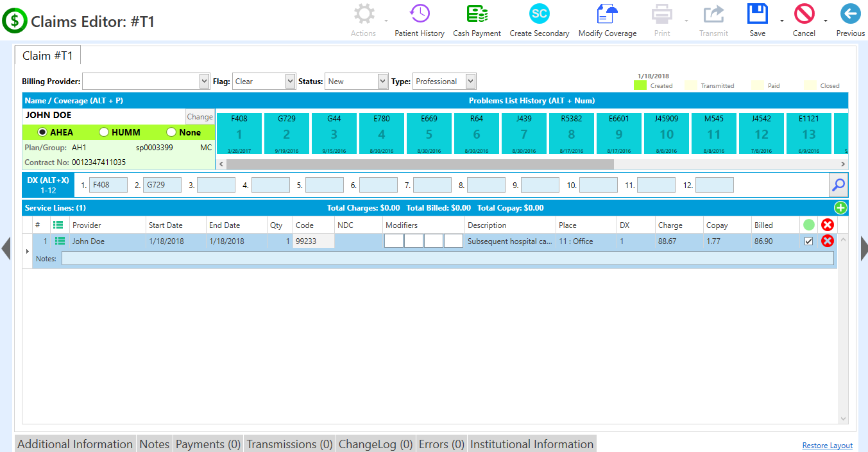Image resolution: width=868 pixels, height=452 pixels.
Task: Open the DX search magnifier
Action: click(838, 184)
